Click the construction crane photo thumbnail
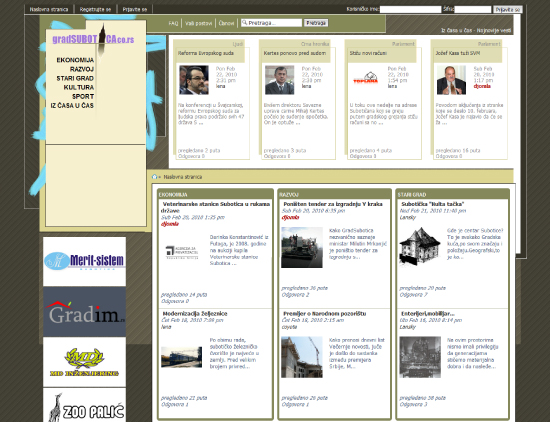 302,357
